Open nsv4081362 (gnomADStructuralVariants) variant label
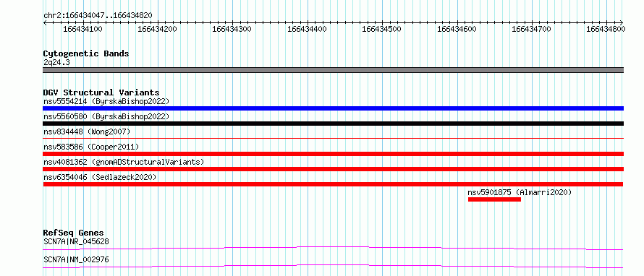Image resolution: width=644 pixels, height=276 pixels. 124,162
